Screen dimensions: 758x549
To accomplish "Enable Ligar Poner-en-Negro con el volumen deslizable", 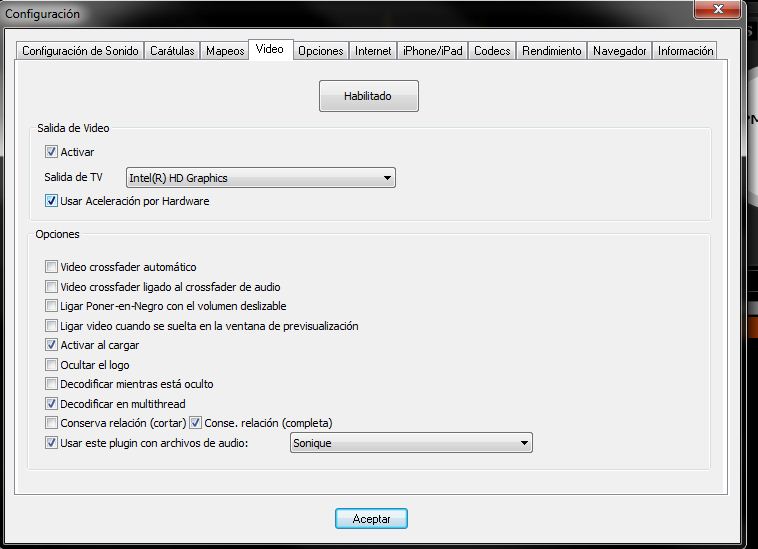I will pyautogui.click(x=51, y=306).
